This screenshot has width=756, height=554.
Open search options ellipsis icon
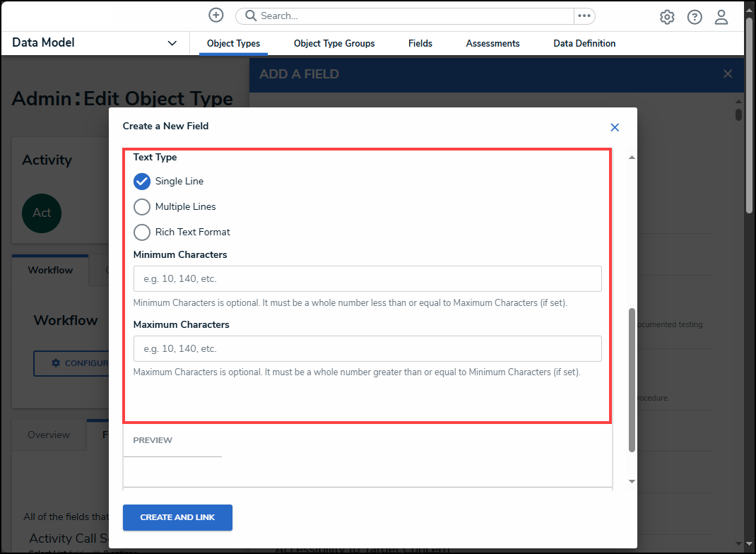coord(584,16)
